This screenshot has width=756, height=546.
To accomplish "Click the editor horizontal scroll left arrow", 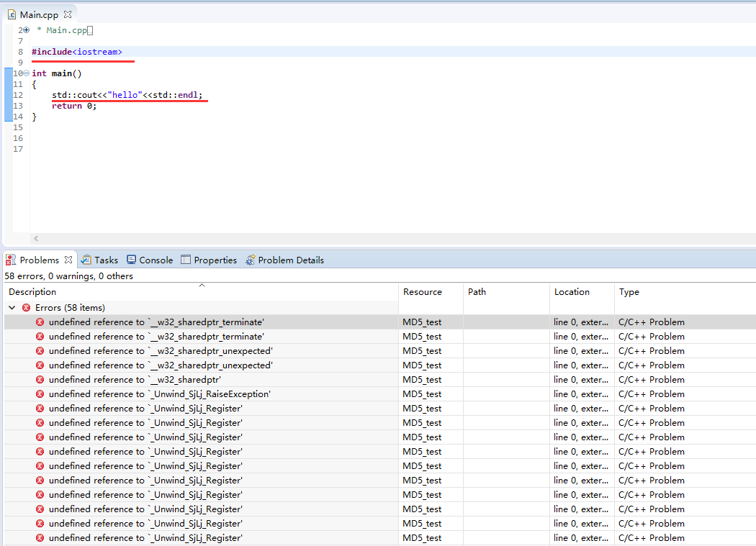I will coord(36,238).
